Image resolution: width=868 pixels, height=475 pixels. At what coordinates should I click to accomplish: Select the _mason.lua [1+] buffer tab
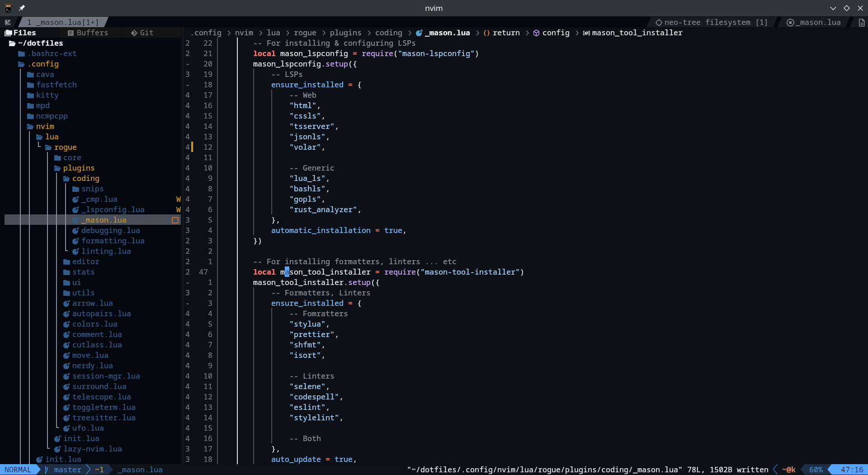click(63, 22)
